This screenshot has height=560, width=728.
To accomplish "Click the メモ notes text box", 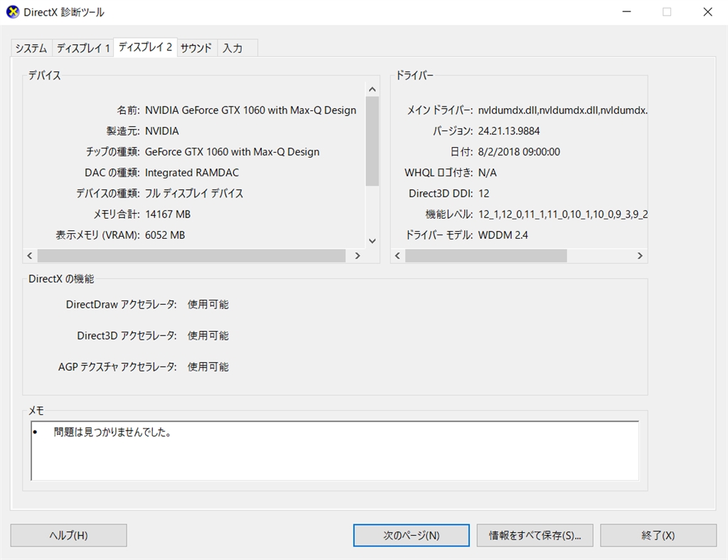I will [x=335, y=451].
